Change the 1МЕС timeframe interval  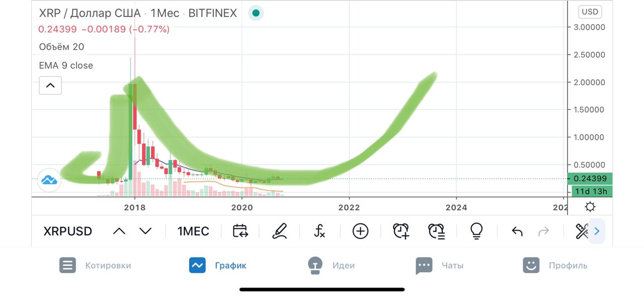click(193, 231)
